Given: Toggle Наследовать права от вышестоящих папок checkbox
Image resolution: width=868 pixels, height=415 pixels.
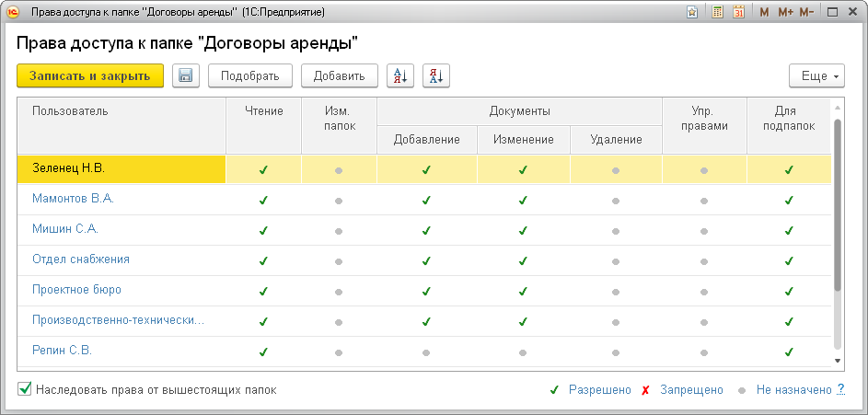Looking at the screenshot, I should coord(24,389).
